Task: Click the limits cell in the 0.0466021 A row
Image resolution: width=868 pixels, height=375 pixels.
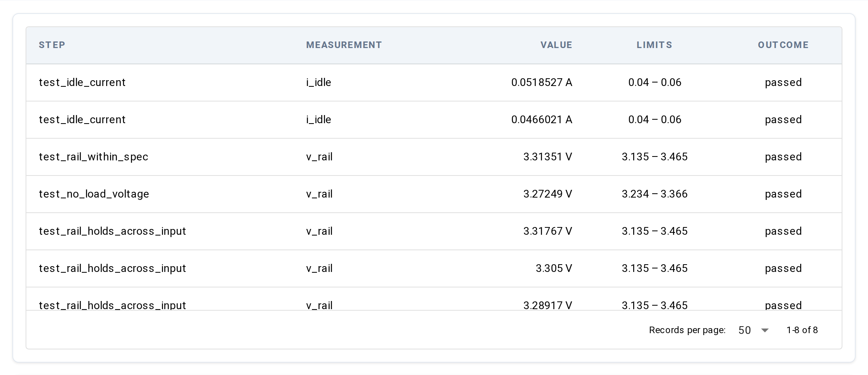Action: click(x=654, y=119)
